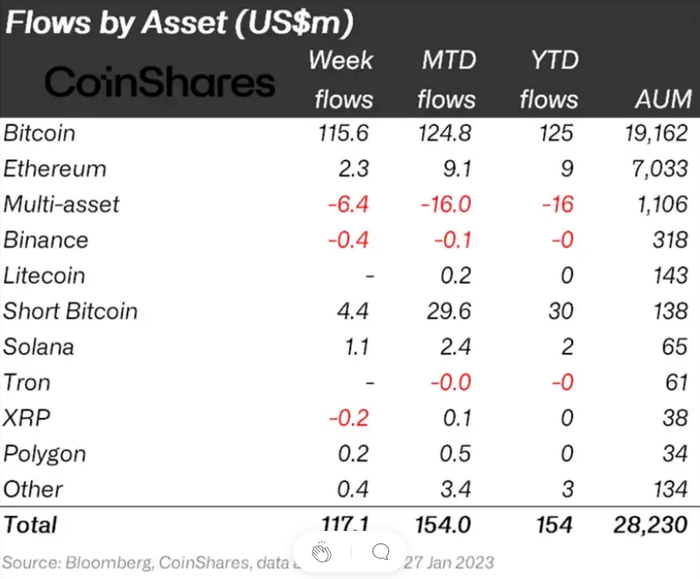Click the CoinShares logo
This screenshot has height=579, width=700.
[160, 82]
